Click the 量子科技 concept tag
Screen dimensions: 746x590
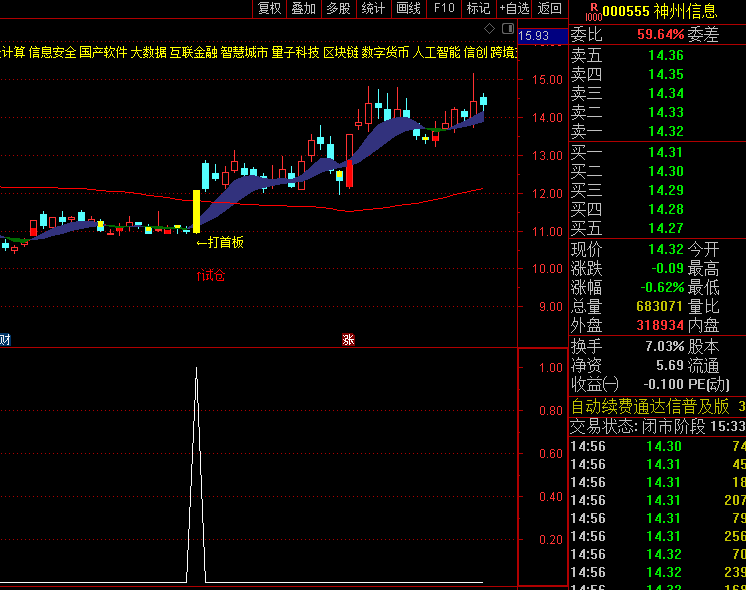coord(295,53)
